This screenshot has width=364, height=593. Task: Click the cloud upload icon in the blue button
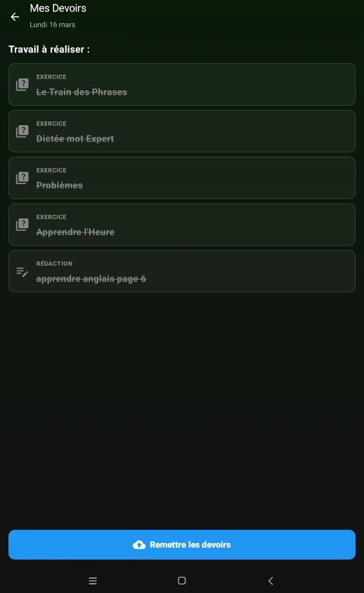pos(139,544)
